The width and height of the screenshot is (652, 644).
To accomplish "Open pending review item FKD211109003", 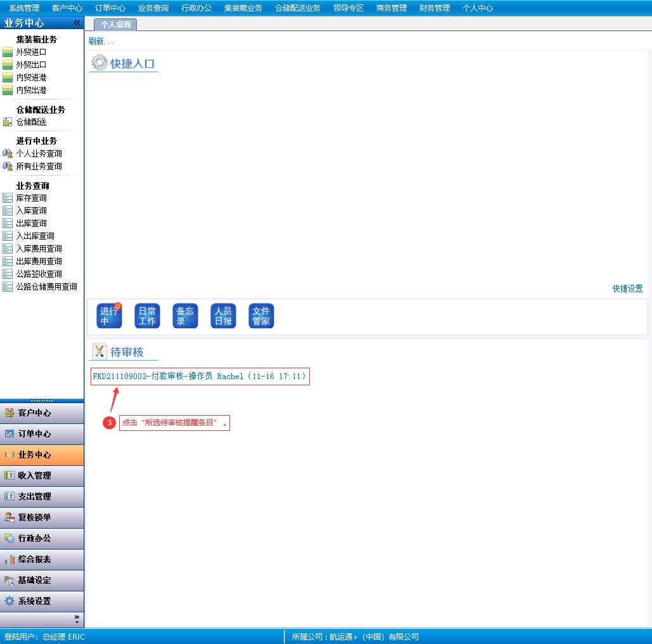I will pos(200,377).
